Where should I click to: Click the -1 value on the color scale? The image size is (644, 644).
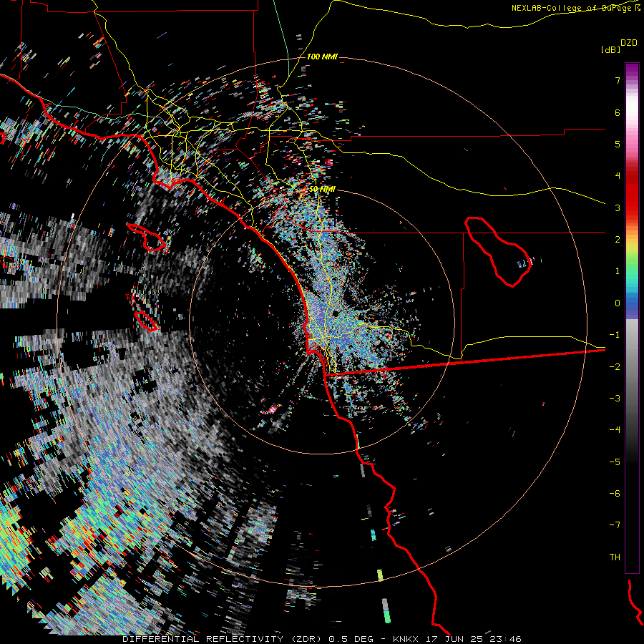pos(615,335)
